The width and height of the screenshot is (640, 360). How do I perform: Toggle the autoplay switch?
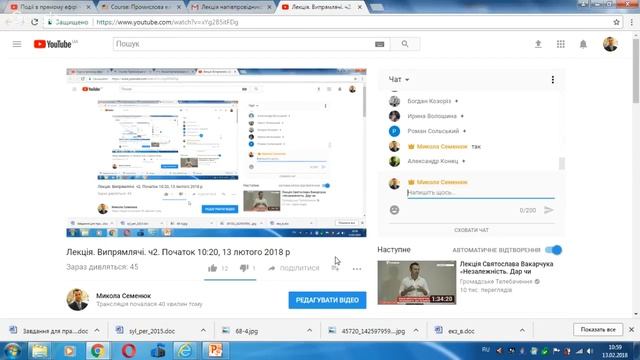click(x=554, y=250)
